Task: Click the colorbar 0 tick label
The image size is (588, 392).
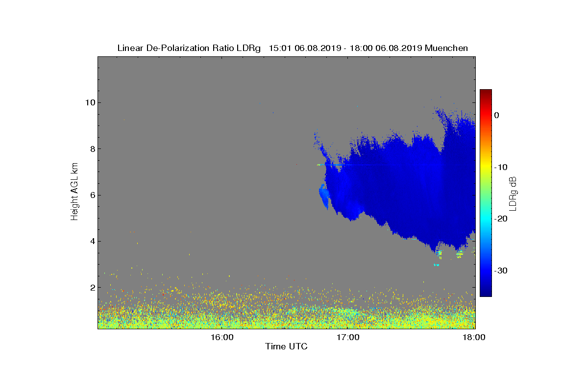Action: (496, 115)
